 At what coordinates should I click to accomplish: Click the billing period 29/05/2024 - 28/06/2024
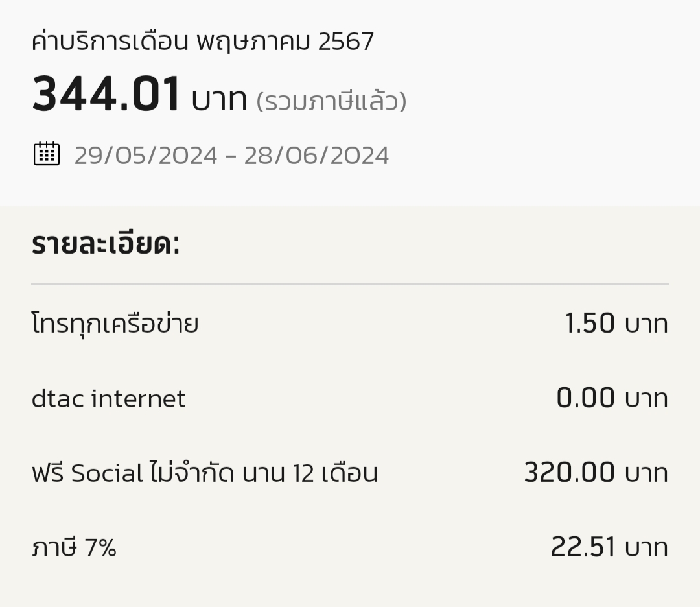pos(231,156)
